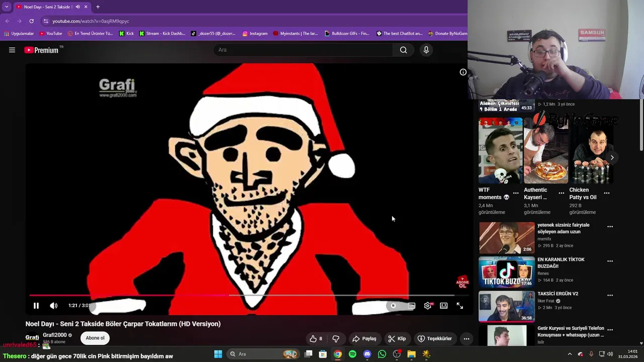The height and width of the screenshot is (362, 644).
Task: Open Bulldozer GIFs bookmark
Action: click(347, 34)
